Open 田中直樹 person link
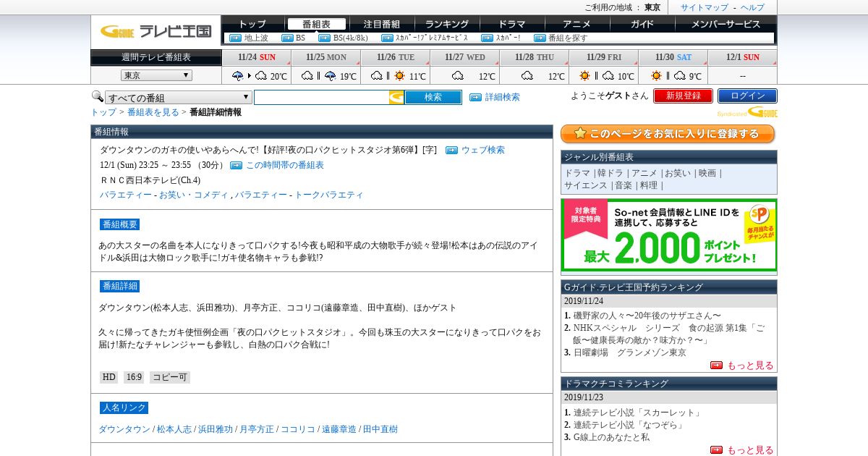Screen dimensions: 868x456 (380, 429)
